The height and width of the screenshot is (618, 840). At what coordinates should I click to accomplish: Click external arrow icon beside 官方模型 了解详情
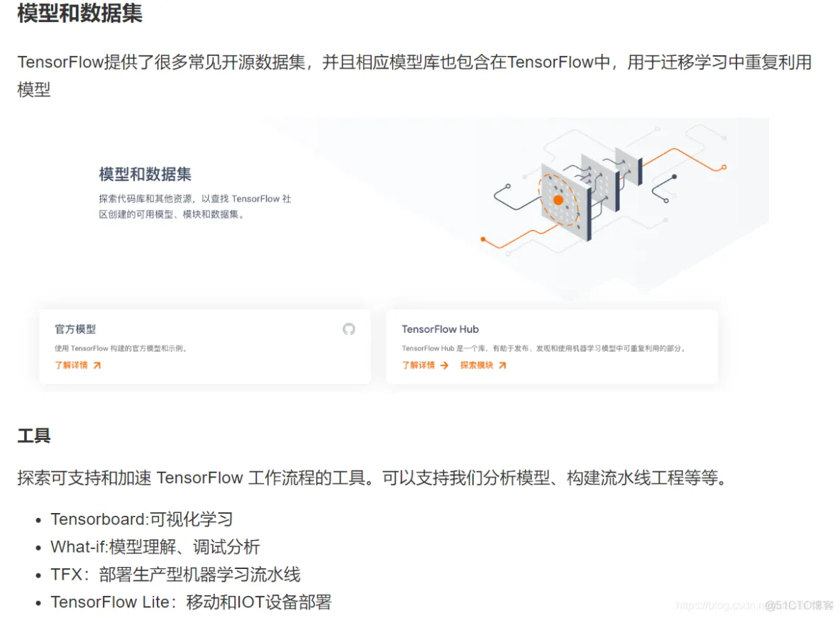point(97,365)
